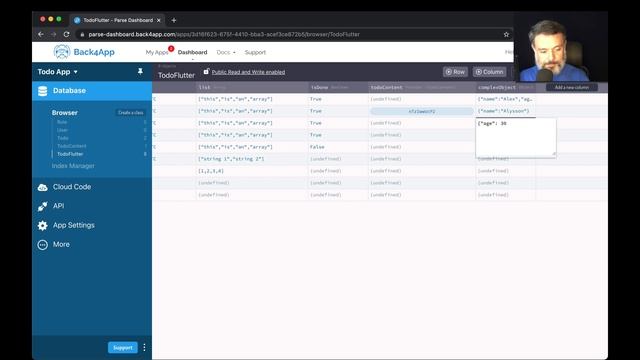
Task: Click the blue Support button in sidebar
Action: point(122,347)
